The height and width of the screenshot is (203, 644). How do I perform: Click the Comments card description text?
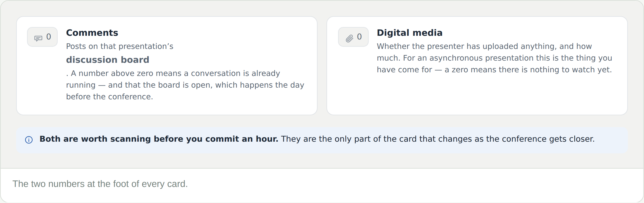[185, 72]
